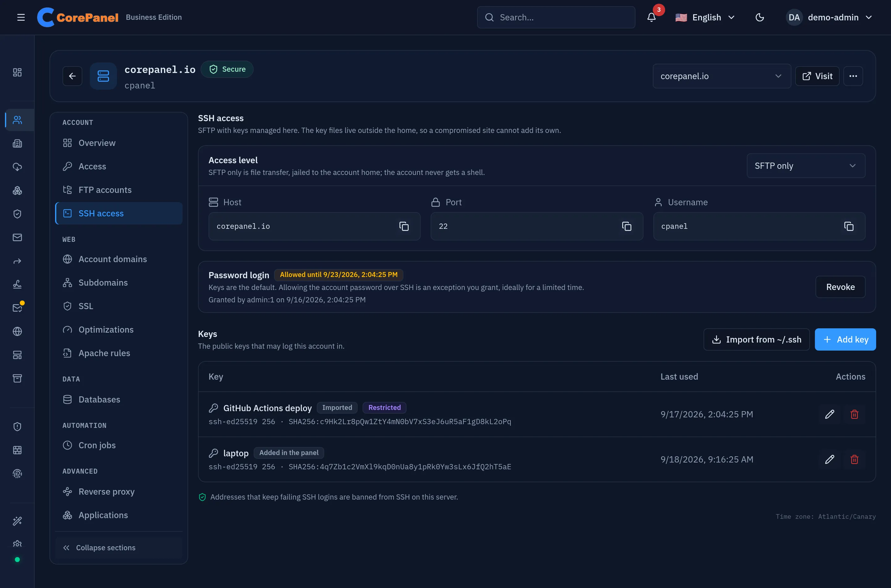891x588 pixels.
Task: Edit the GitHub Actions deploy key
Action: pos(829,414)
